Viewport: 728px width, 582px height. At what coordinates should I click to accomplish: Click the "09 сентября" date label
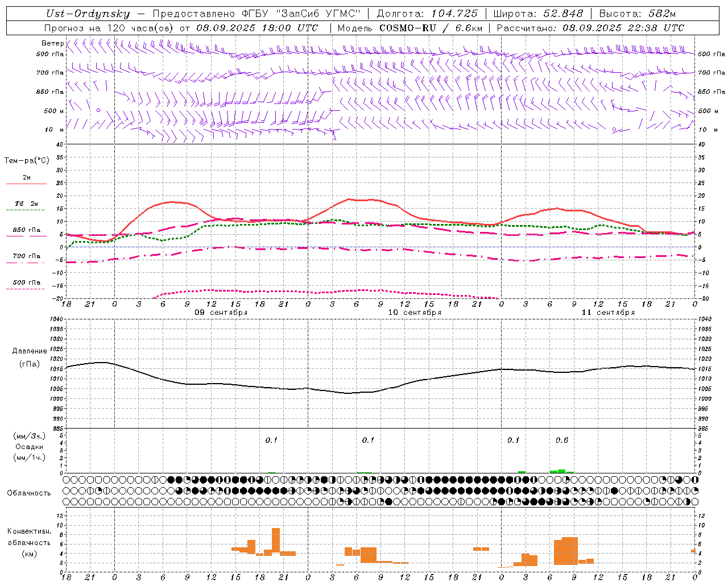pos(221,313)
